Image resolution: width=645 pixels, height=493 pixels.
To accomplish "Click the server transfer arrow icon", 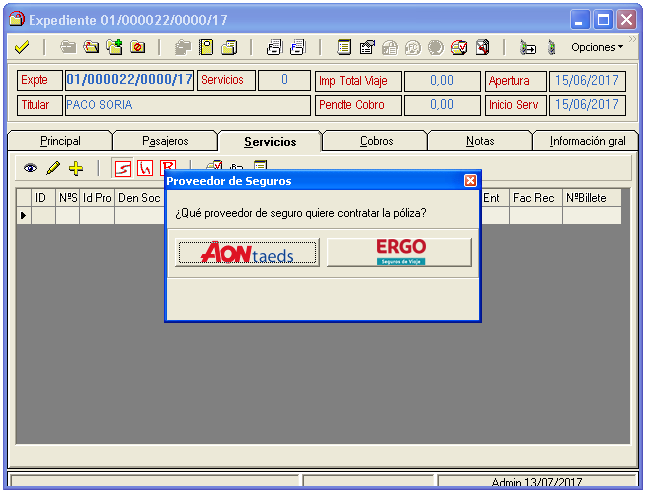I will (528, 48).
